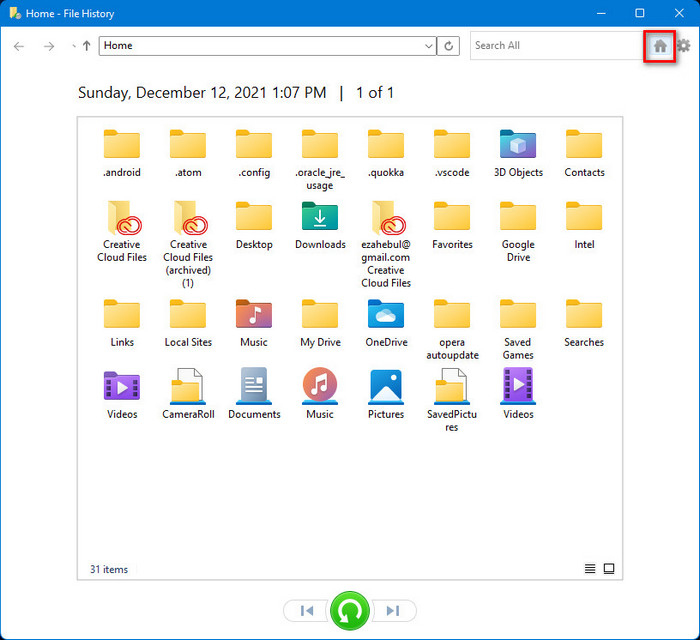
Task: Open recent locations dropdown arrow
Action: (74, 46)
